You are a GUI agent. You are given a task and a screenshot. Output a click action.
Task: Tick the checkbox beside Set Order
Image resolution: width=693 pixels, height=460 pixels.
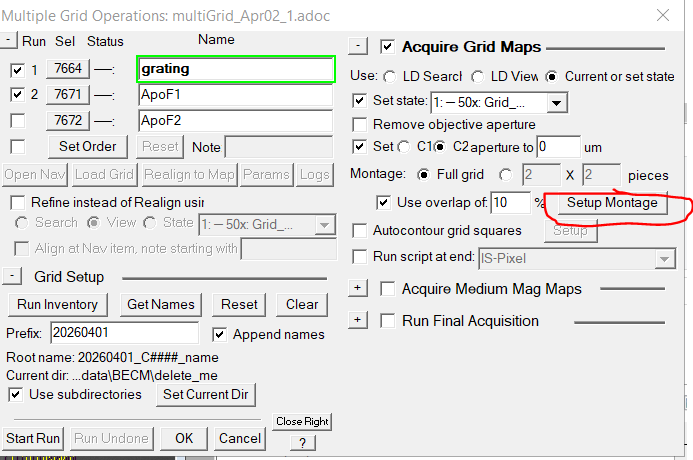pos(17,147)
